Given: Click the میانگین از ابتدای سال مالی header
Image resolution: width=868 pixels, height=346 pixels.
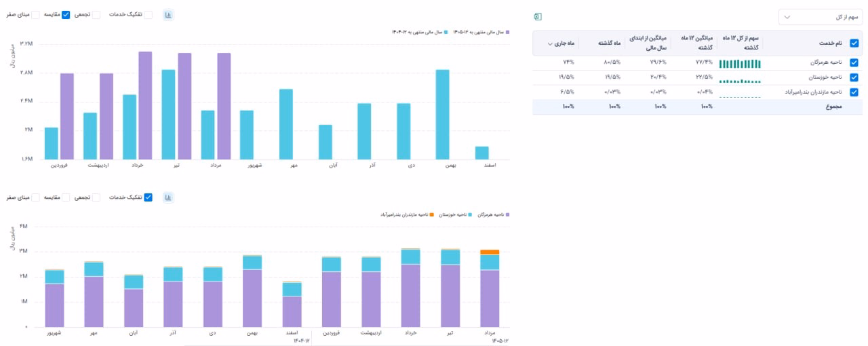Looking at the screenshot, I should pyautogui.click(x=648, y=43).
